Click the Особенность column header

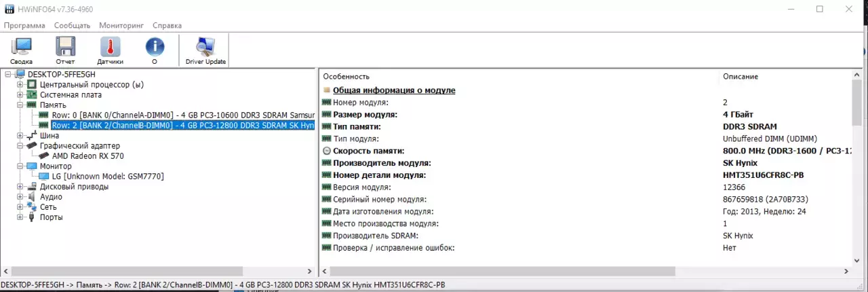pyautogui.click(x=346, y=77)
